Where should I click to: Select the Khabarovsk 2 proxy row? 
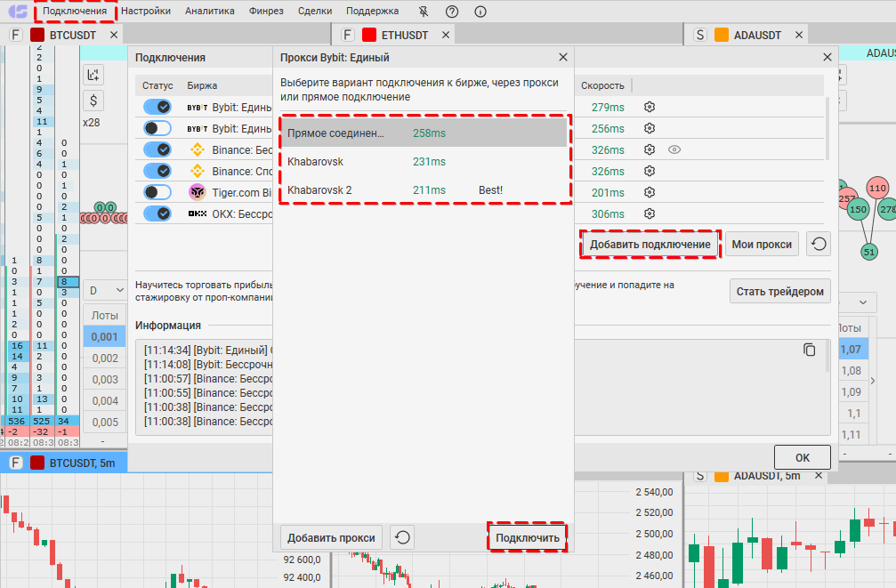(425, 189)
